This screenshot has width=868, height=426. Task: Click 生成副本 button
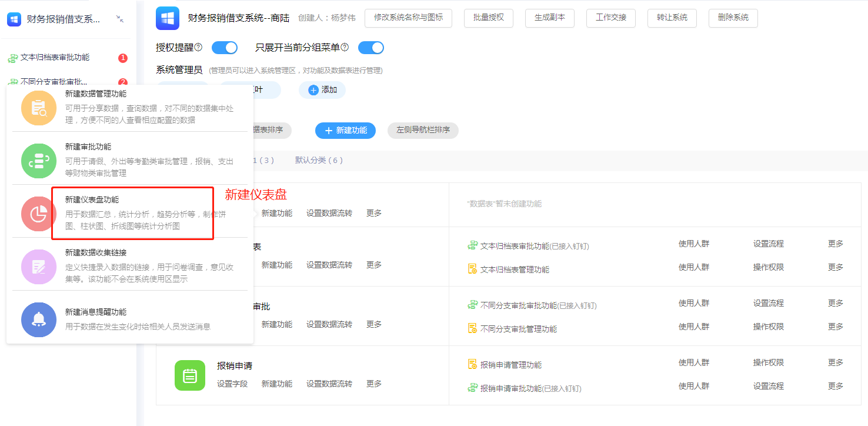tap(550, 18)
